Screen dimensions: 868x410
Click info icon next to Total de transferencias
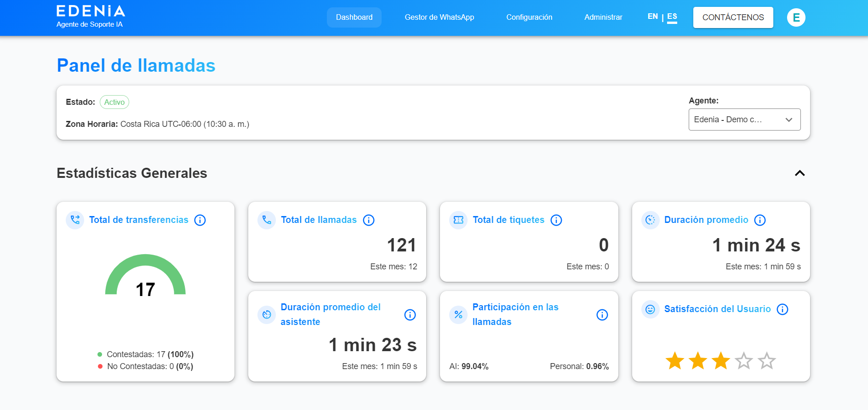click(200, 220)
